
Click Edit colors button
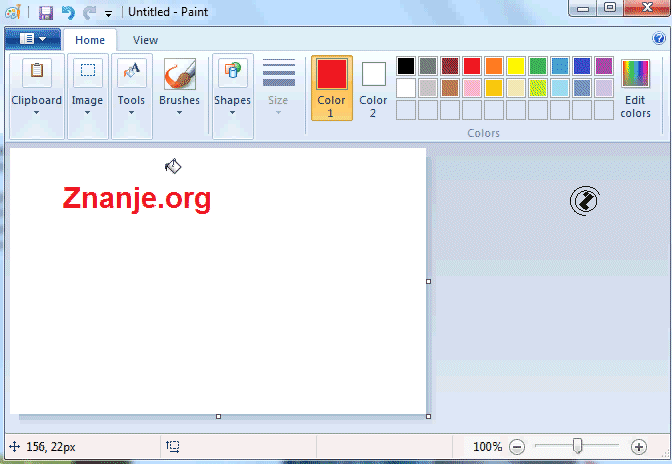635,88
